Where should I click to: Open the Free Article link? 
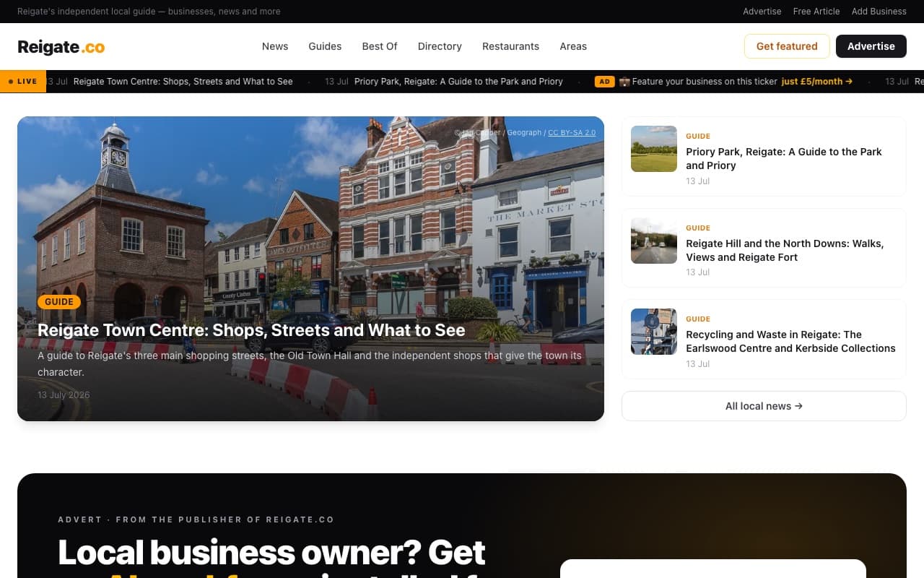[x=816, y=12]
